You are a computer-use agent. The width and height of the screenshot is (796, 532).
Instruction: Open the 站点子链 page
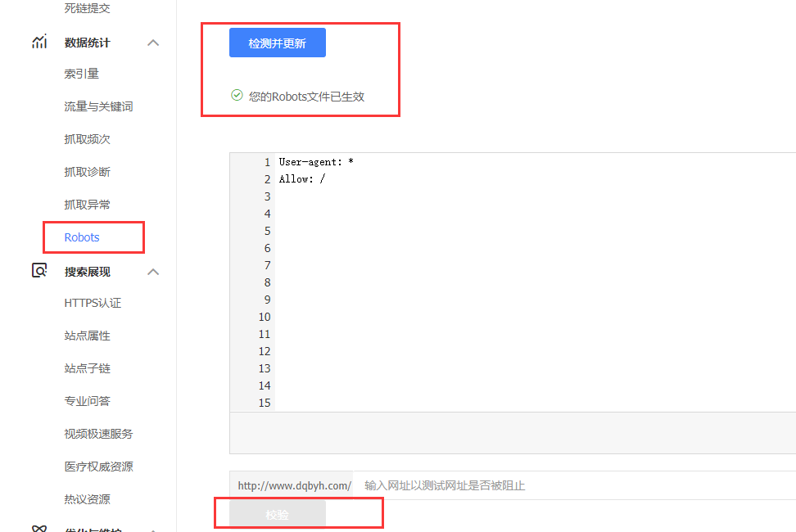(87, 368)
